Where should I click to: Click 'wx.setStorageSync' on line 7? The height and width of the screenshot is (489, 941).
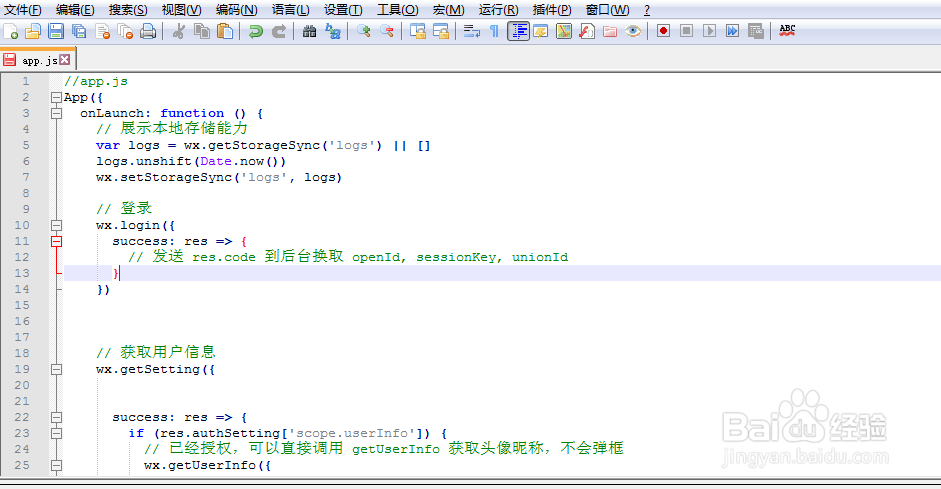click(164, 177)
